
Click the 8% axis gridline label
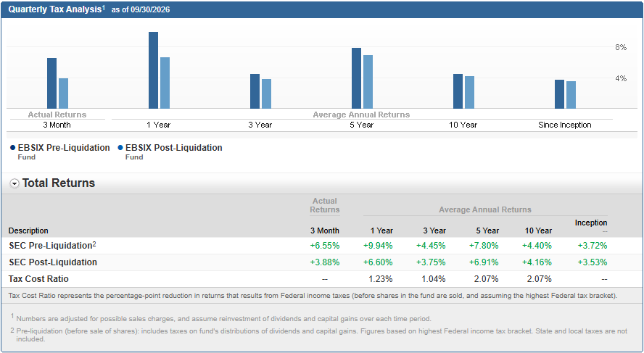point(621,48)
